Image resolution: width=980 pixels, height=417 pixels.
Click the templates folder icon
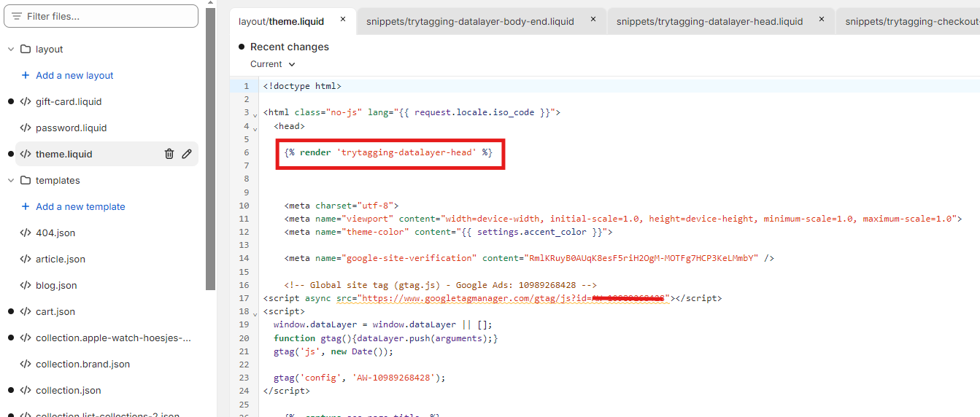click(x=26, y=180)
